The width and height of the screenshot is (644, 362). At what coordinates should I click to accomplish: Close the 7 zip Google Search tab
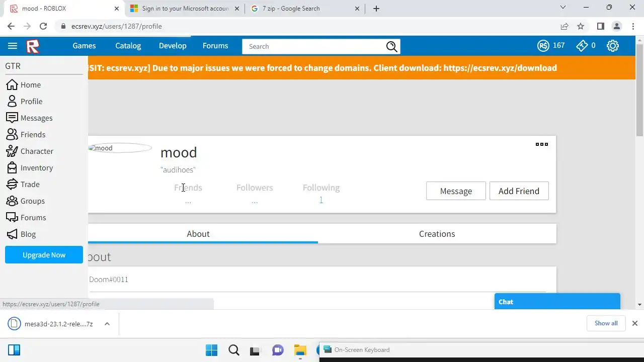(x=358, y=9)
